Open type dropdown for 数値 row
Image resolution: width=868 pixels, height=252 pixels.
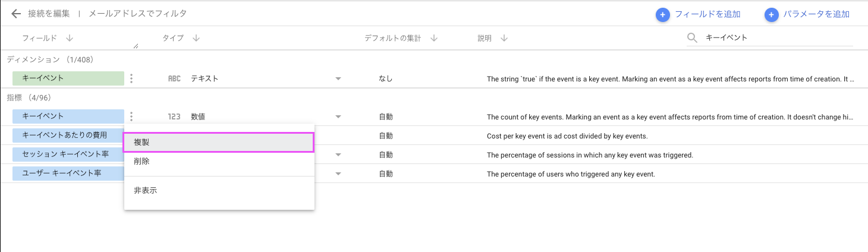coord(338,116)
